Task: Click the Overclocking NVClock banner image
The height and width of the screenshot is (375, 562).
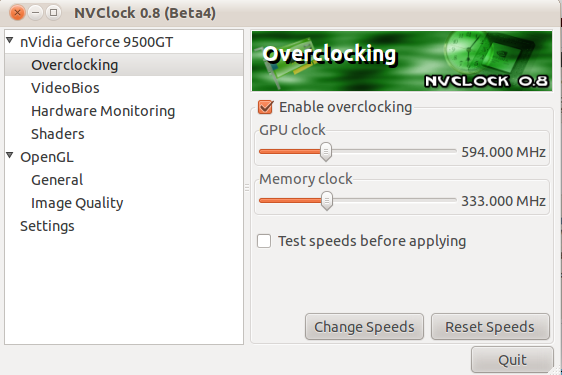Action: click(402, 61)
